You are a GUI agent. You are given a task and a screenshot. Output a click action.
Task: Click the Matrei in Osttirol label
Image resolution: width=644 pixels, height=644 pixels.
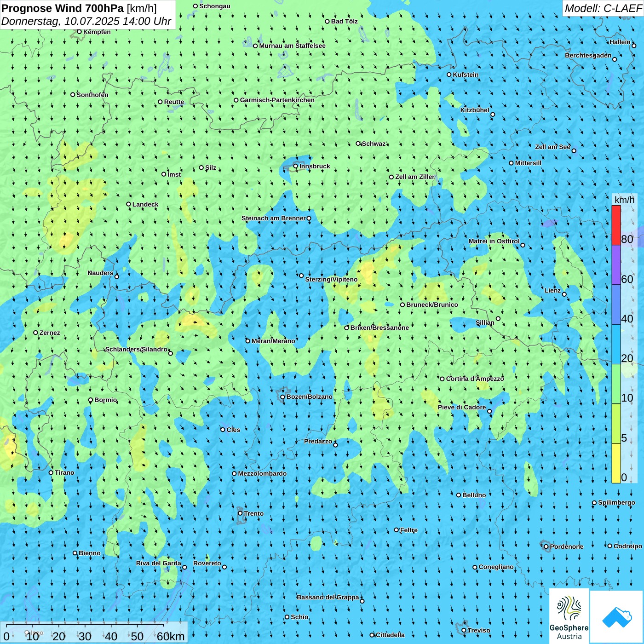point(494,241)
